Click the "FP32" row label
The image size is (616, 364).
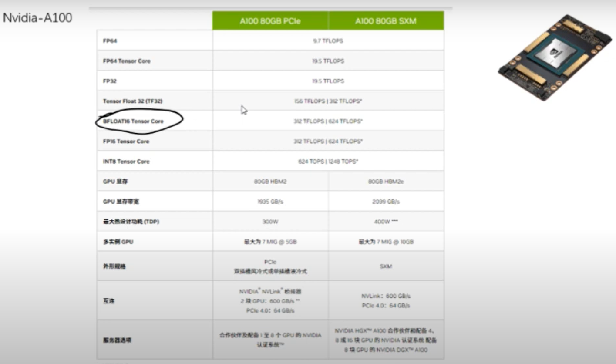pos(110,81)
